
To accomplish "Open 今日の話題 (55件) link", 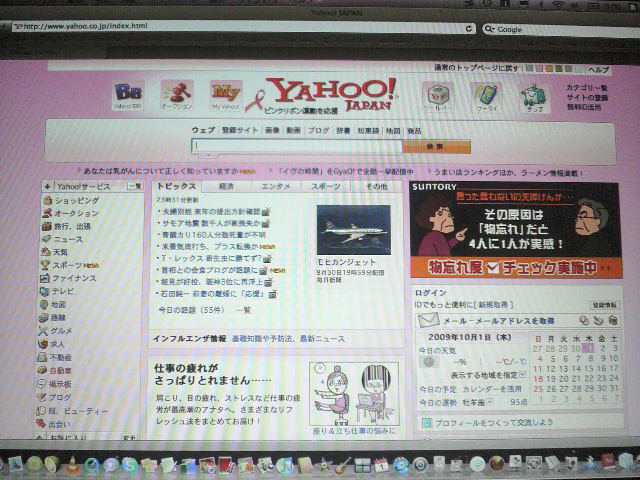I will point(191,310).
